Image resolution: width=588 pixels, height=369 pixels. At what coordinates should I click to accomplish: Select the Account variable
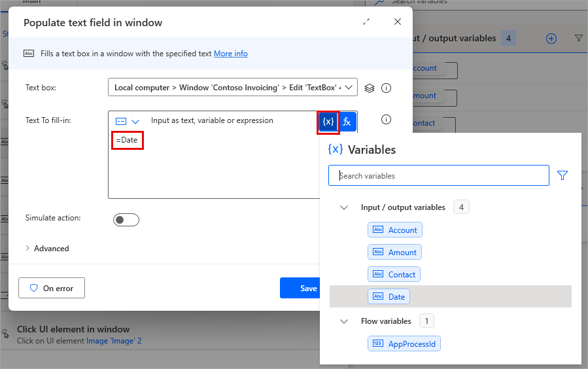tap(395, 230)
